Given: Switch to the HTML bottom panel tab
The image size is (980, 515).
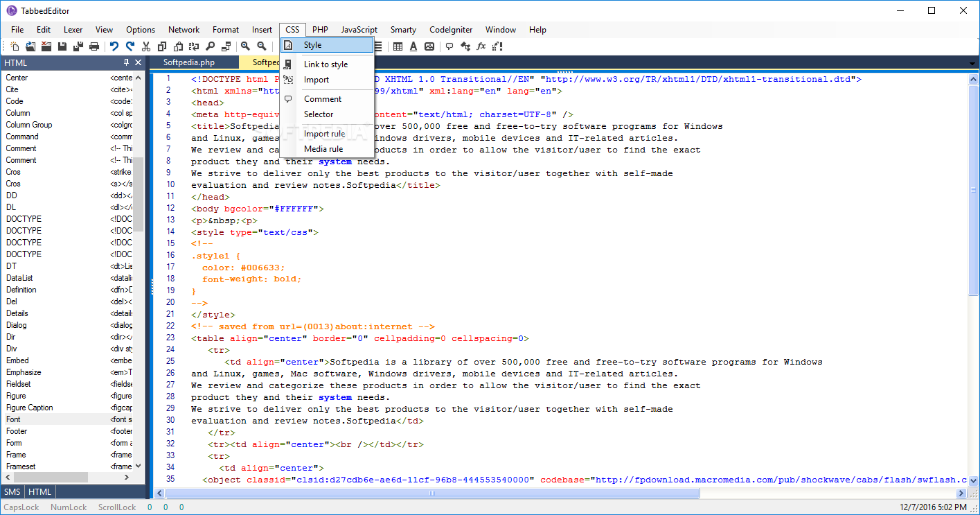Looking at the screenshot, I should click(x=40, y=492).
